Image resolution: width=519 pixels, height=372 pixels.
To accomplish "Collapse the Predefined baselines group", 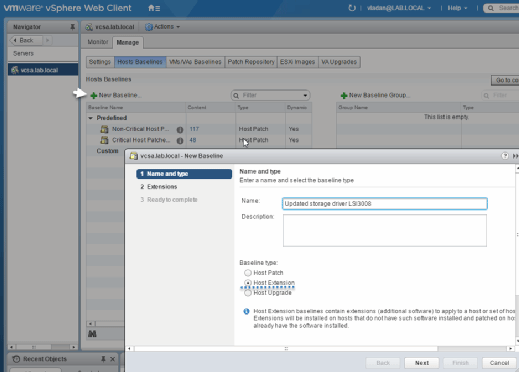I will tap(90, 118).
